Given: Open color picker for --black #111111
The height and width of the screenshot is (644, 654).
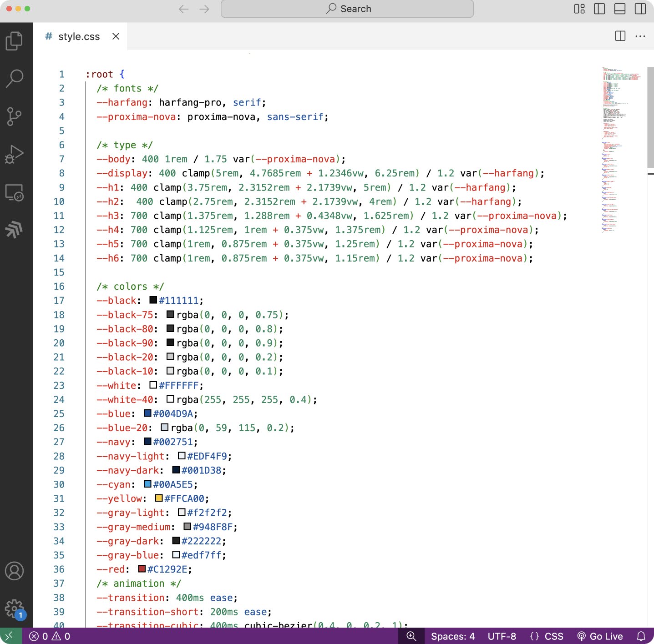Looking at the screenshot, I should 153,300.
